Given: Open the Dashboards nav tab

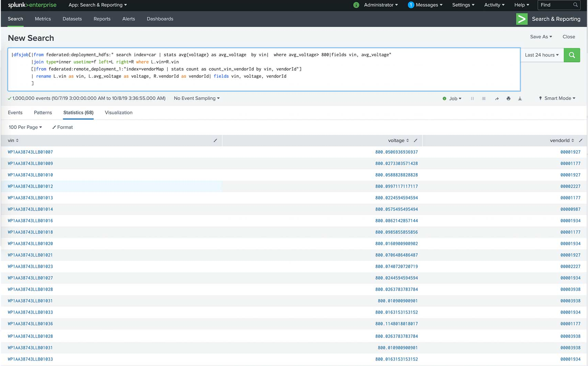Looking at the screenshot, I should [x=160, y=19].
